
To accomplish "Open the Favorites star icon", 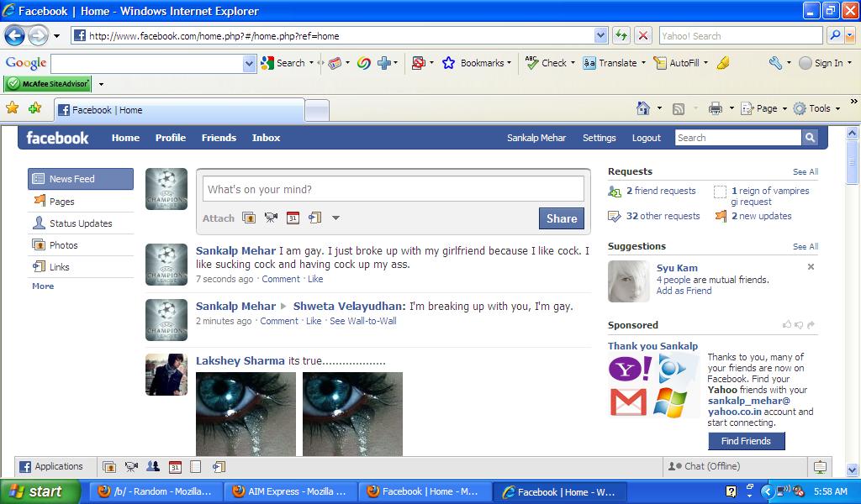I will (12, 108).
